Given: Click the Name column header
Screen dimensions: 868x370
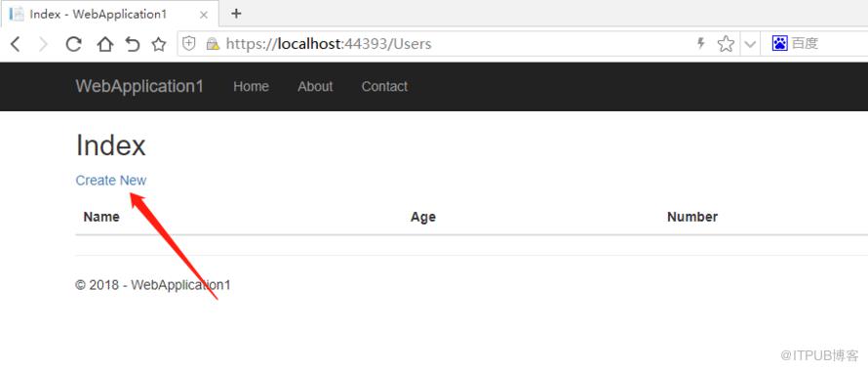Looking at the screenshot, I should [x=101, y=217].
